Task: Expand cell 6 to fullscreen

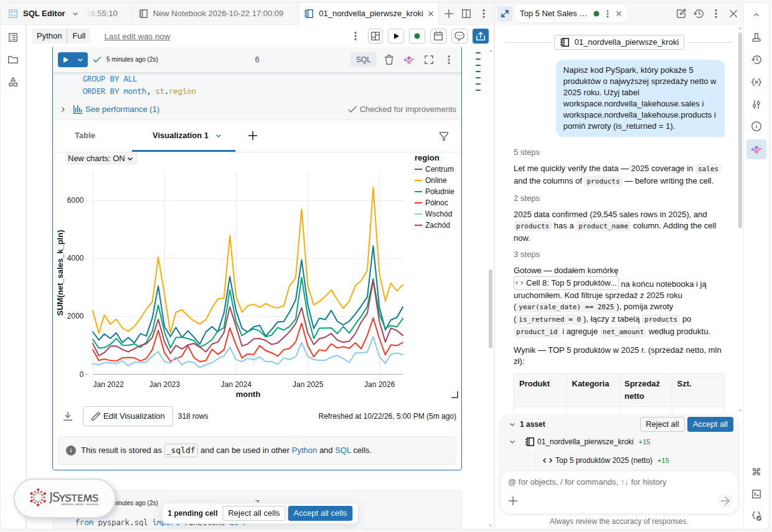Action: pos(429,60)
